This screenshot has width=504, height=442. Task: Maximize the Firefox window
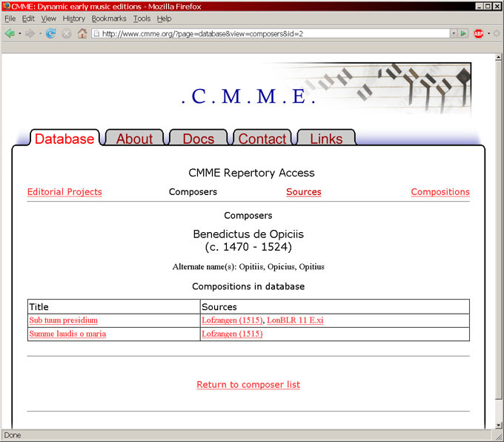pos(488,6)
